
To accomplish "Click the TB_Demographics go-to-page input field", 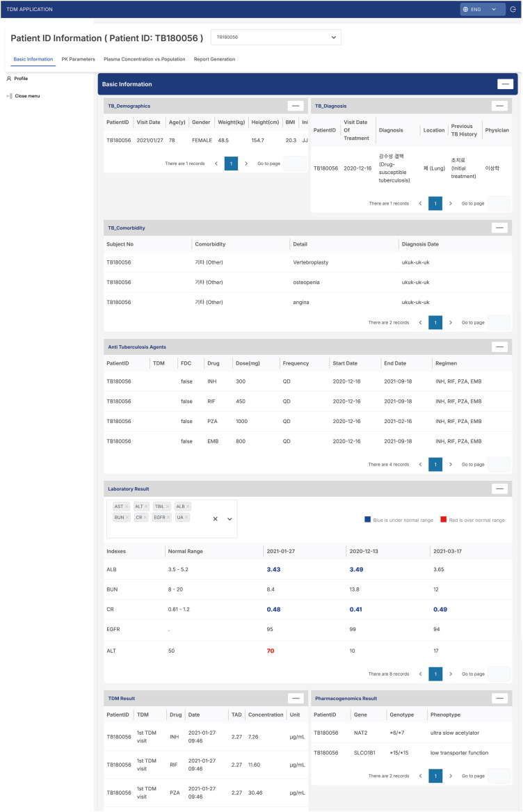I will [x=294, y=164].
